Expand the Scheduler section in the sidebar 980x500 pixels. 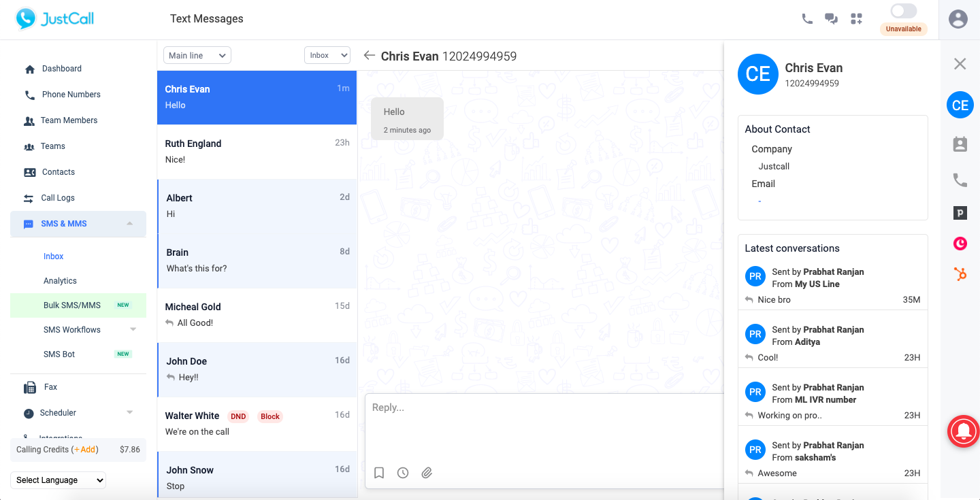click(x=129, y=412)
